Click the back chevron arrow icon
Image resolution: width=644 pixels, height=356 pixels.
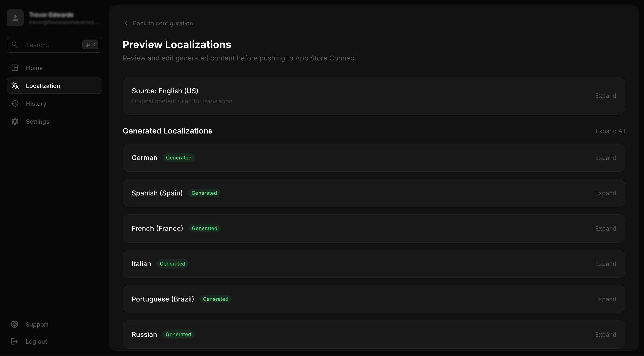coord(126,23)
